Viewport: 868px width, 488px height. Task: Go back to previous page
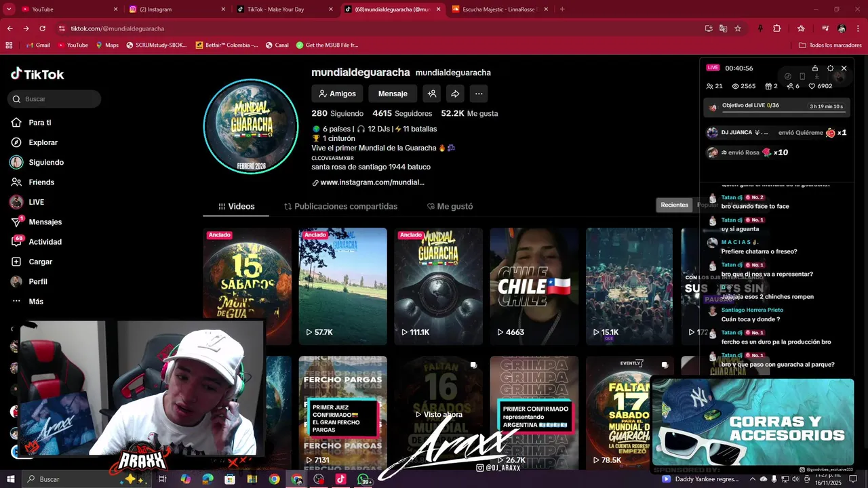pos(9,28)
